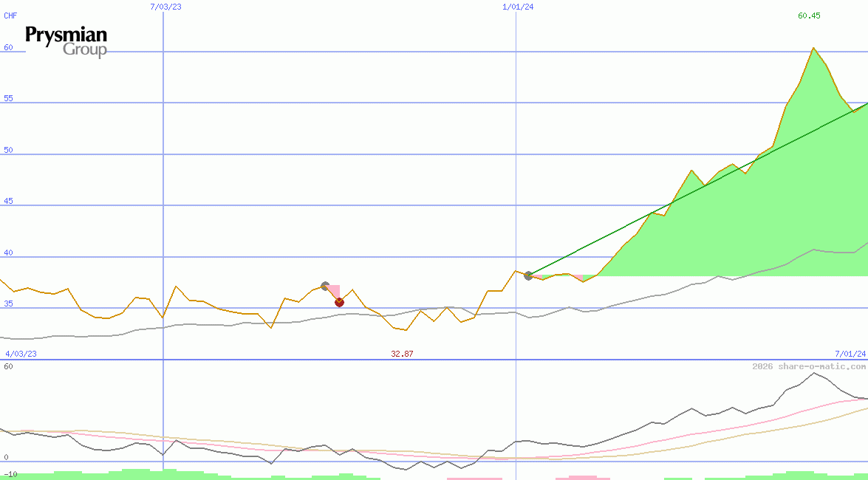Click the pink histogram bar under 1/01/24
868x480 pixels.
coord(474,478)
